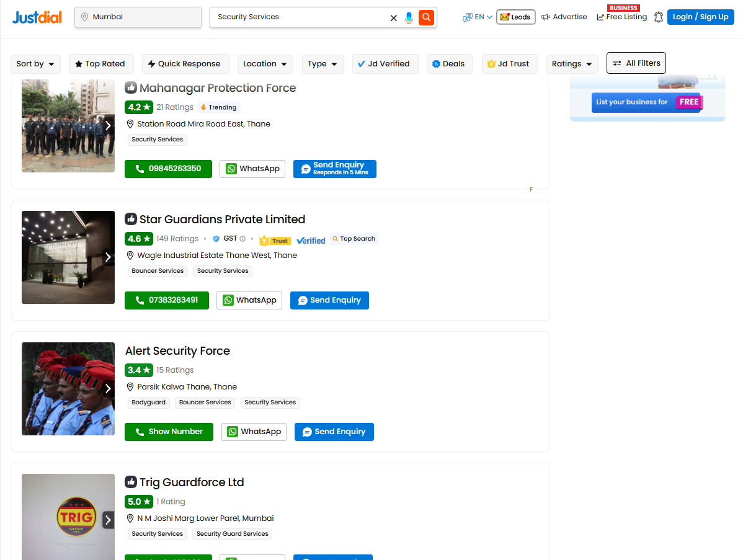743x560 pixels.
Task: Toggle the Jd Verified filter
Action: point(385,64)
